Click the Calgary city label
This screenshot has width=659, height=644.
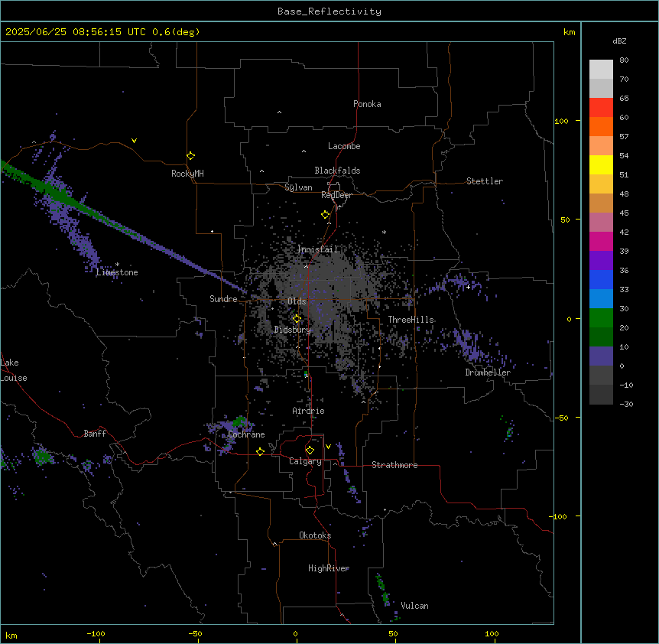pyautogui.click(x=305, y=461)
